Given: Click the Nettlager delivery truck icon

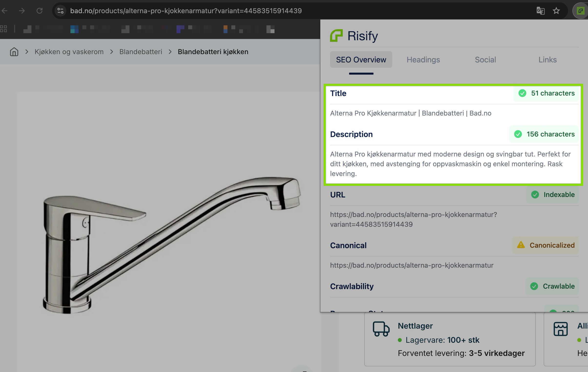Looking at the screenshot, I should point(381,329).
